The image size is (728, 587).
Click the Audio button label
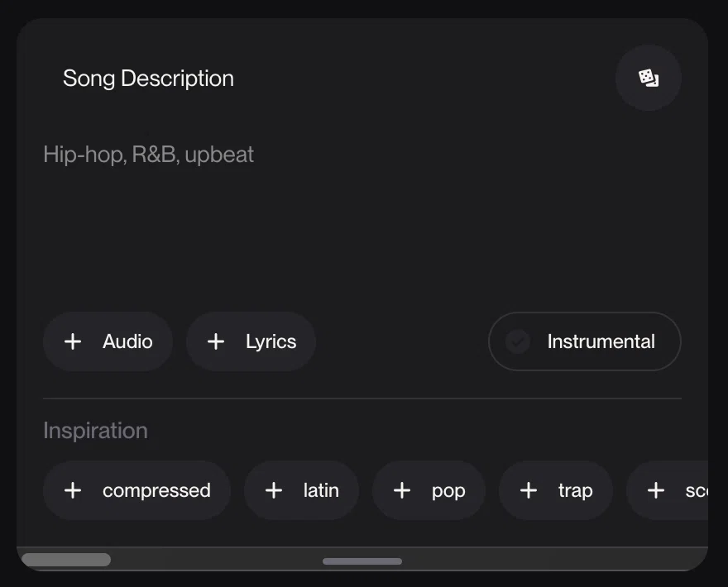[127, 341]
